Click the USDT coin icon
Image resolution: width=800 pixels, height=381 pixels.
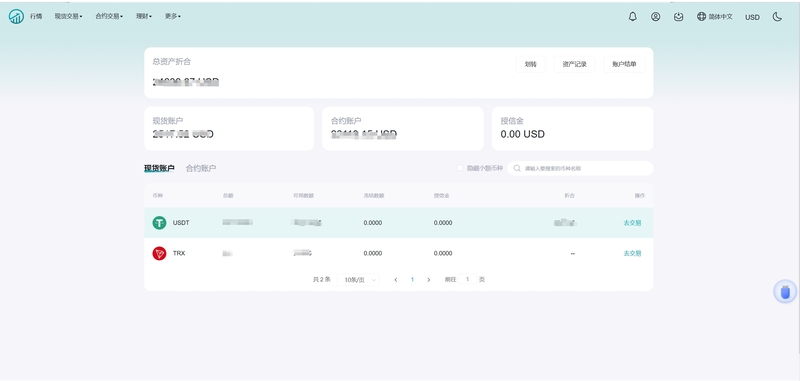tap(159, 223)
